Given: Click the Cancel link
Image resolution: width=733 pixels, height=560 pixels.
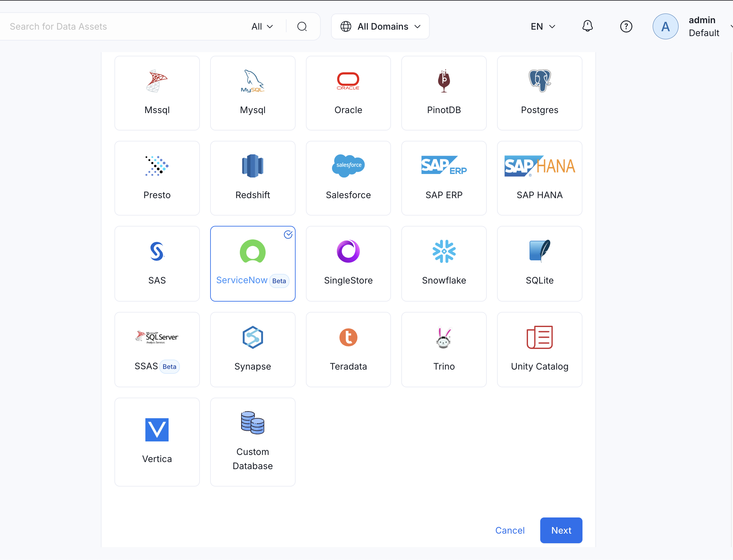Looking at the screenshot, I should click(510, 530).
